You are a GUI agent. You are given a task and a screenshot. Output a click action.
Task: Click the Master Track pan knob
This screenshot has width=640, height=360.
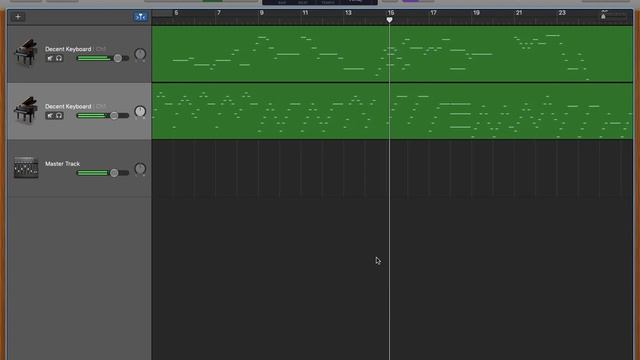140,169
